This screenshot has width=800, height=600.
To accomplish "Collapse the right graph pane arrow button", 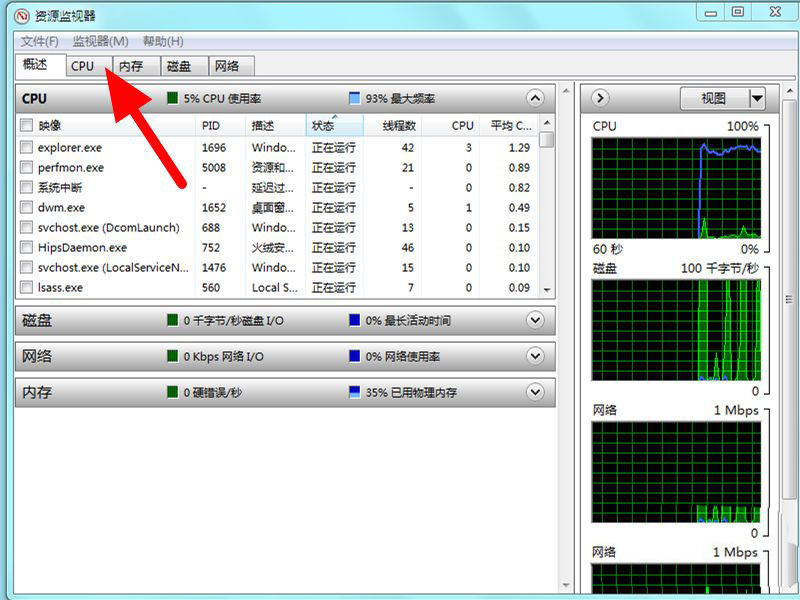I will pos(600,98).
